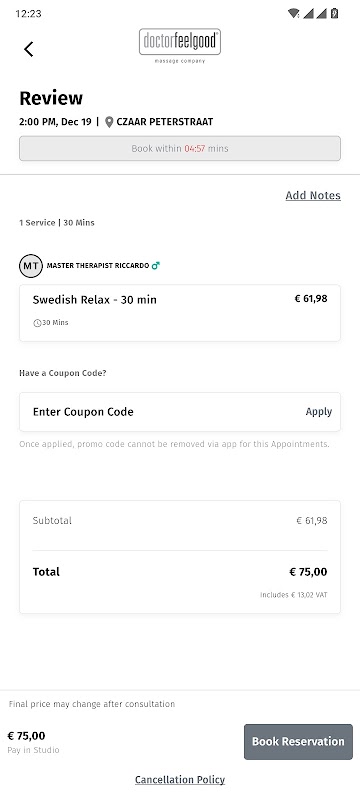Open the Cancellation Policy link

(180, 780)
